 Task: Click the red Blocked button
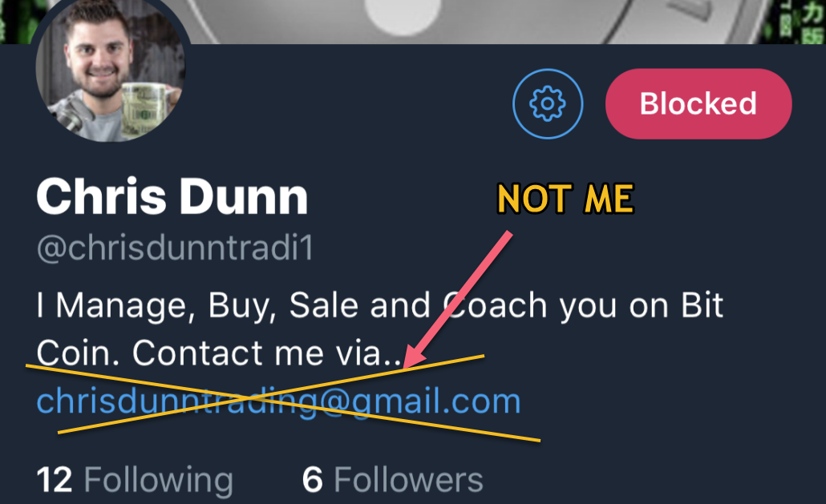coord(698,103)
